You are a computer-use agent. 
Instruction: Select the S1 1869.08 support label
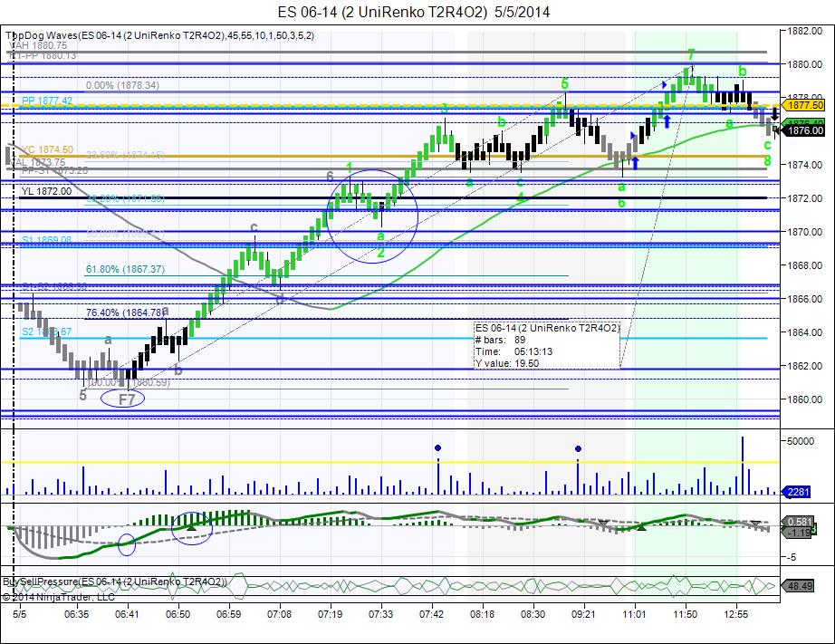pos(47,240)
